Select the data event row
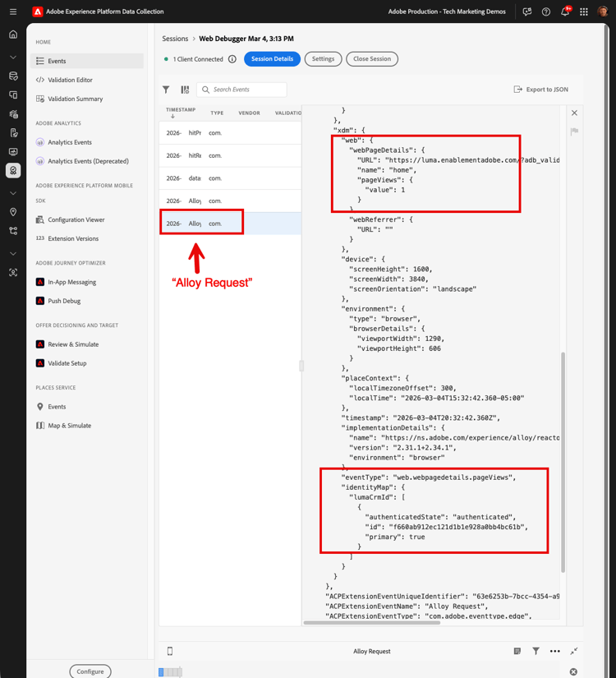This screenshot has height=678, width=616. (230, 178)
